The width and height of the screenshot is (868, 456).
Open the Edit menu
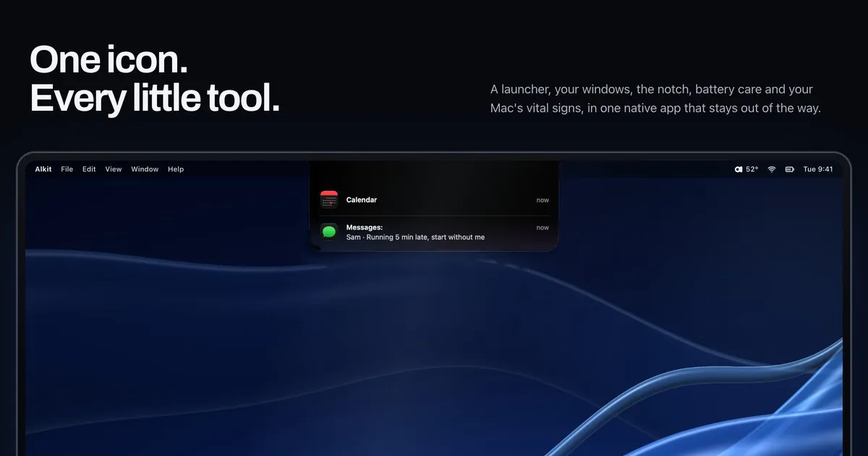click(89, 169)
